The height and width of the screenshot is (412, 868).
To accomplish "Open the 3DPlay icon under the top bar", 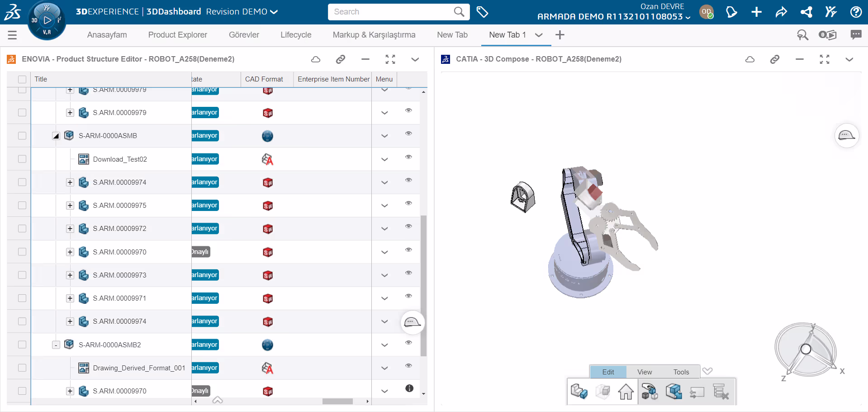I will pyautogui.click(x=828, y=35).
